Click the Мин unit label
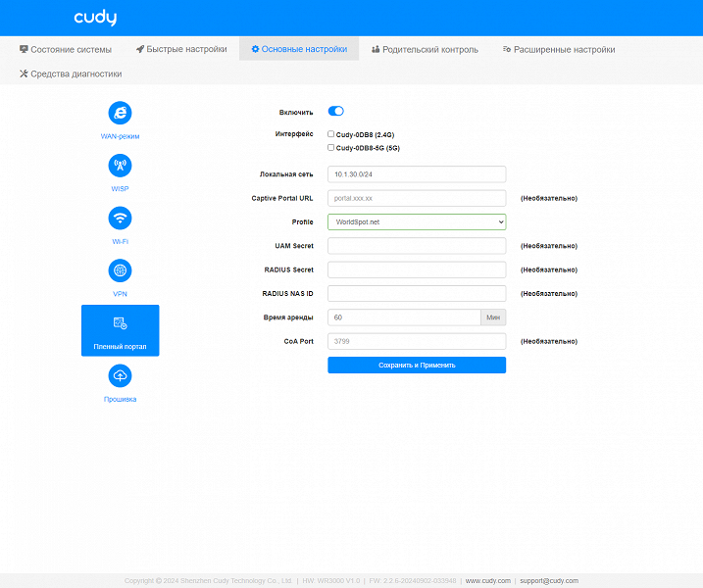Screen dimensions: 703x588 (x=493, y=318)
